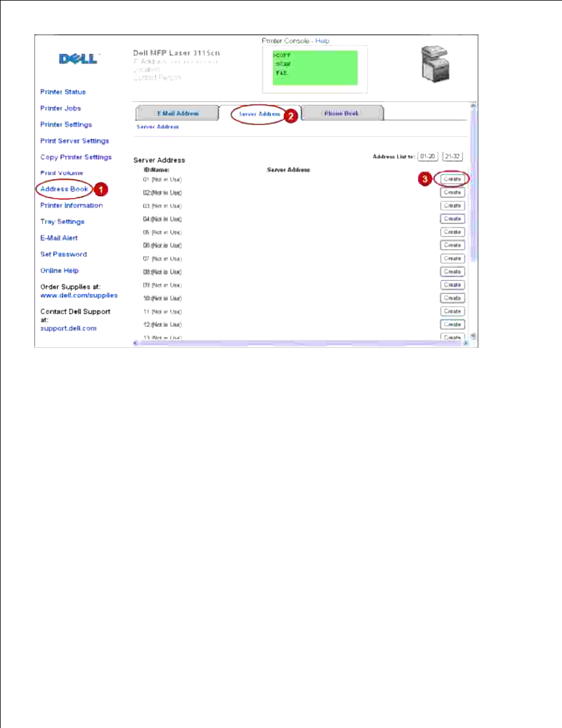562x728 pixels.
Task: Open Tray Settings
Action: point(62,222)
